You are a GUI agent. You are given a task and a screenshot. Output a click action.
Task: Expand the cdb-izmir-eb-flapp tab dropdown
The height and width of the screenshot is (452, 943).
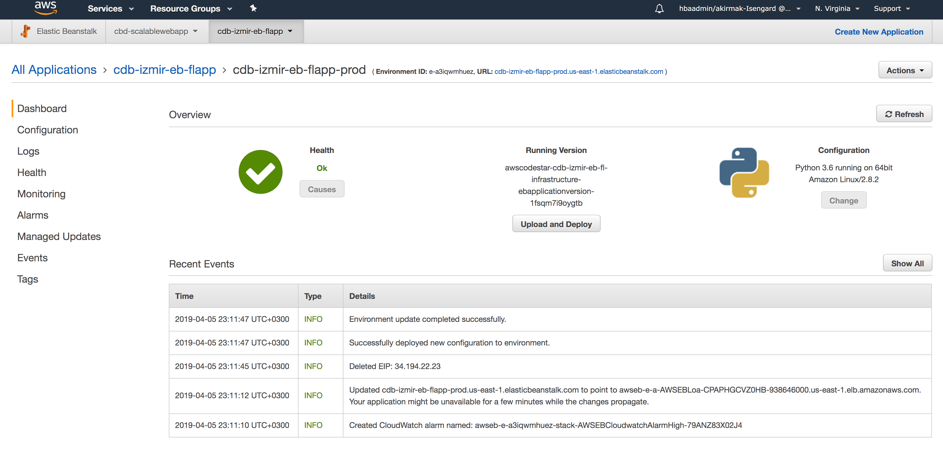click(256, 32)
